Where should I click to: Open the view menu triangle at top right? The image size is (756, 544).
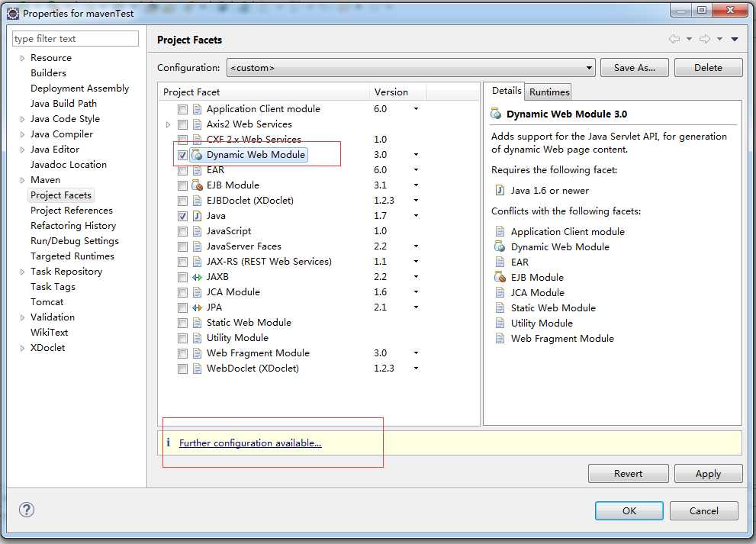[x=735, y=39]
